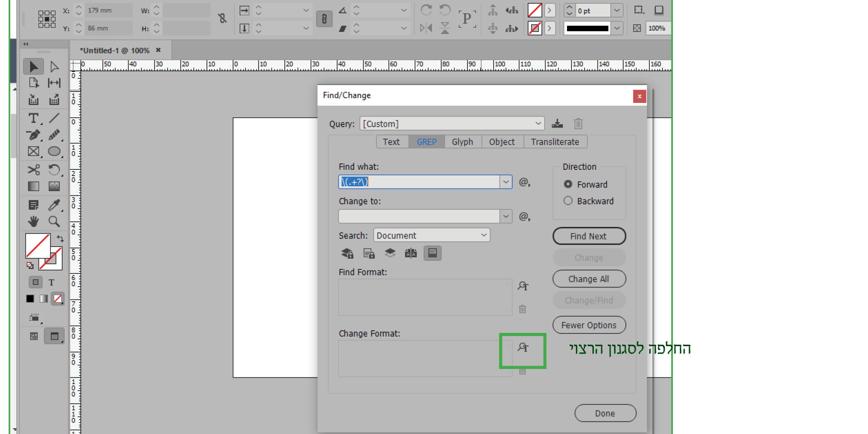Viewport: 868px width, 434px height.
Task: Toggle Include Locked Layers search option
Action: pos(347,253)
